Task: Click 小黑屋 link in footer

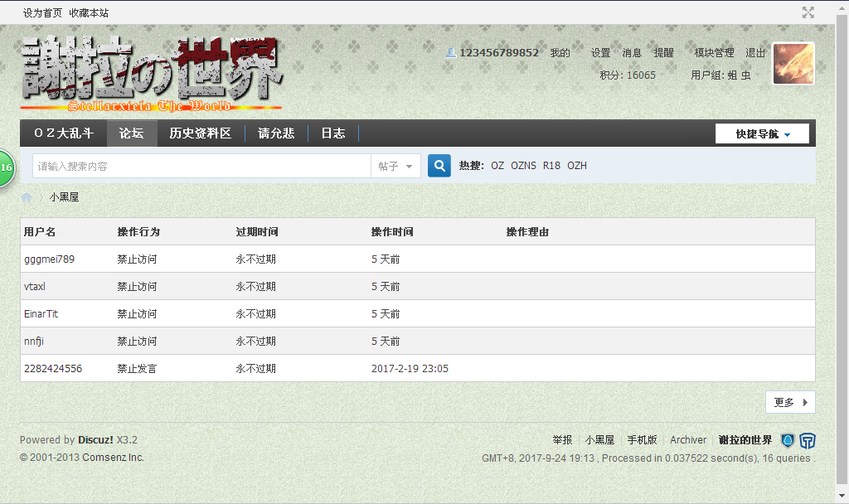Action: click(599, 440)
